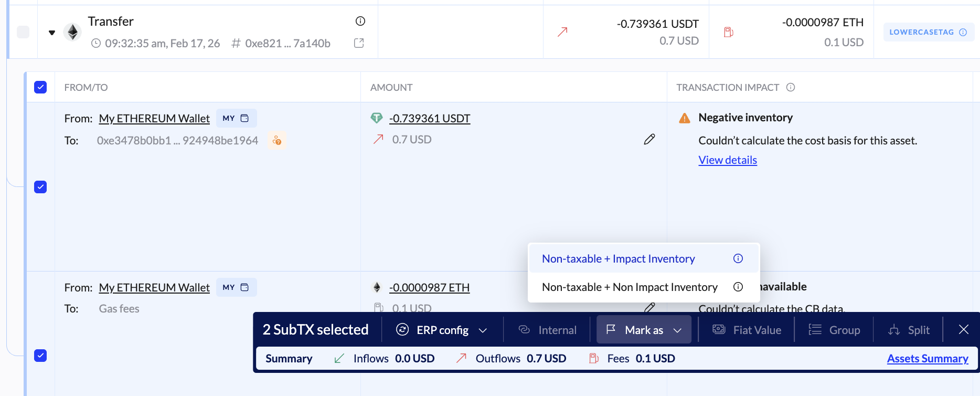Open transaction in external explorer icon
This screenshot has height=396, width=980.
tap(359, 43)
